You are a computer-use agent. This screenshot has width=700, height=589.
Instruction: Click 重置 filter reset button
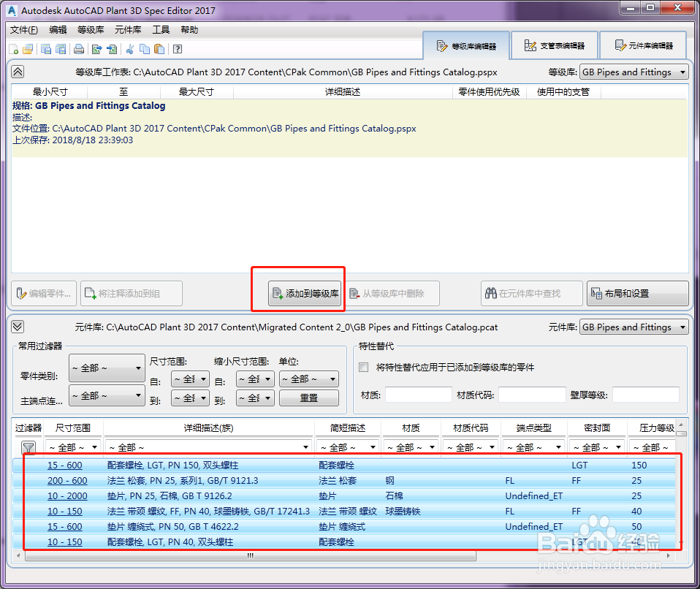pos(309,398)
